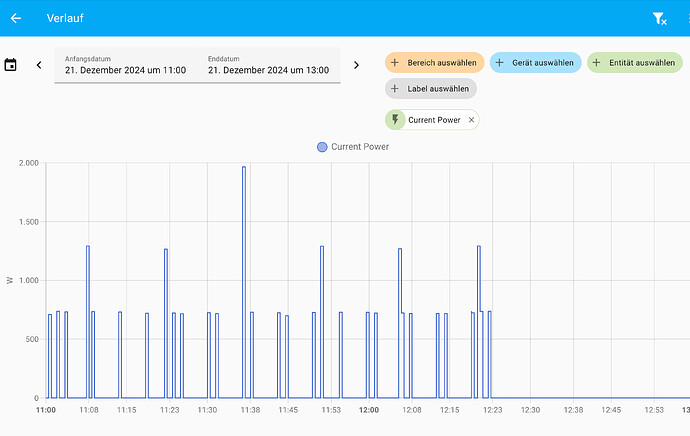690x436 pixels.
Task: Clear filters with funnel icon
Action: (x=659, y=18)
